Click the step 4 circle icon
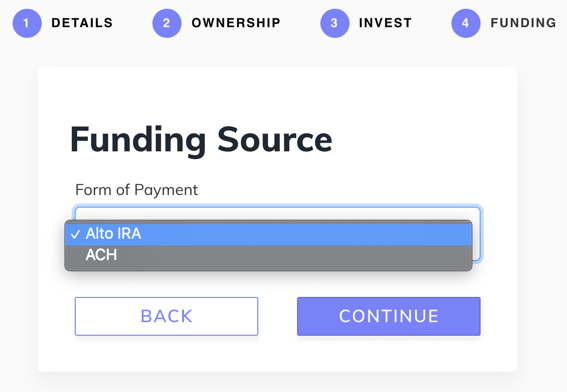This screenshot has width=567, height=392. point(466,23)
